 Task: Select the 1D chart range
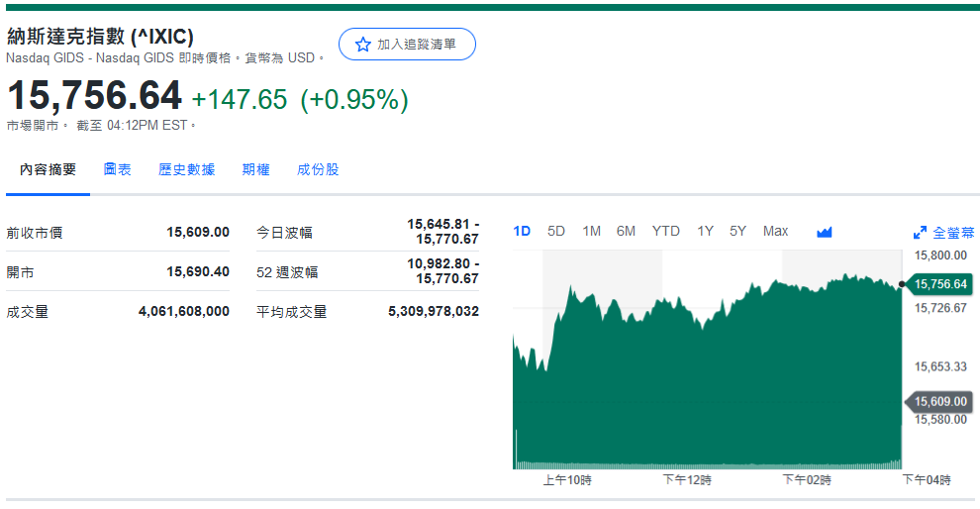pyautogui.click(x=522, y=232)
